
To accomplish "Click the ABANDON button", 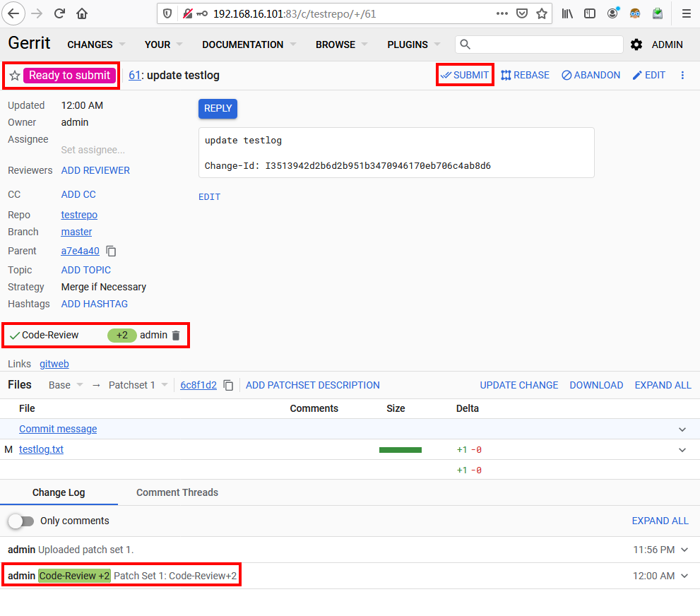I will click(x=591, y=75).
